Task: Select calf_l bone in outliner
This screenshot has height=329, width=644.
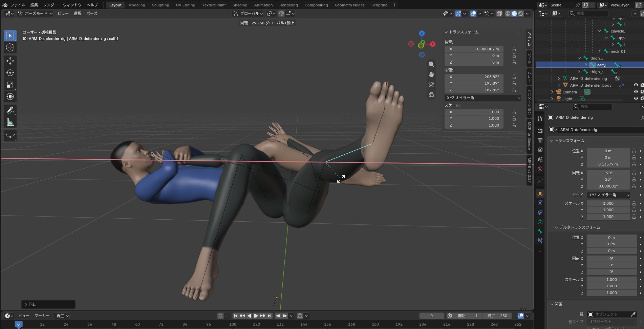Action: click(x=601, y=65)
